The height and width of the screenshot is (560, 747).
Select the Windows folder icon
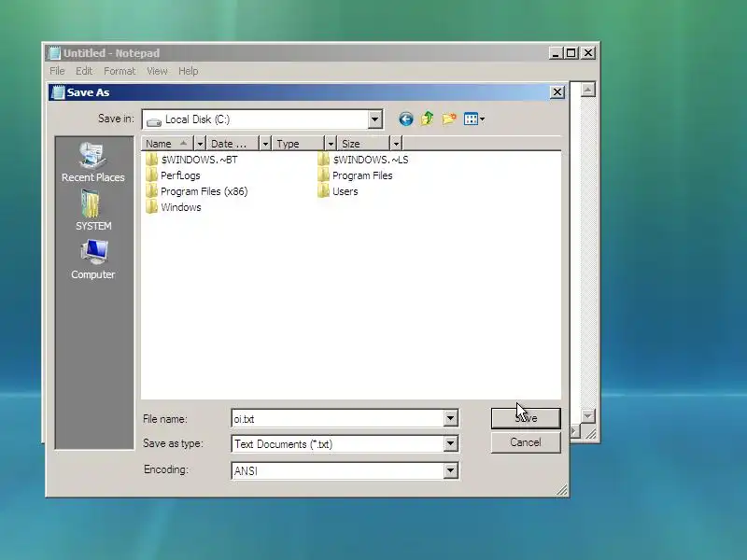coord(151,207)
